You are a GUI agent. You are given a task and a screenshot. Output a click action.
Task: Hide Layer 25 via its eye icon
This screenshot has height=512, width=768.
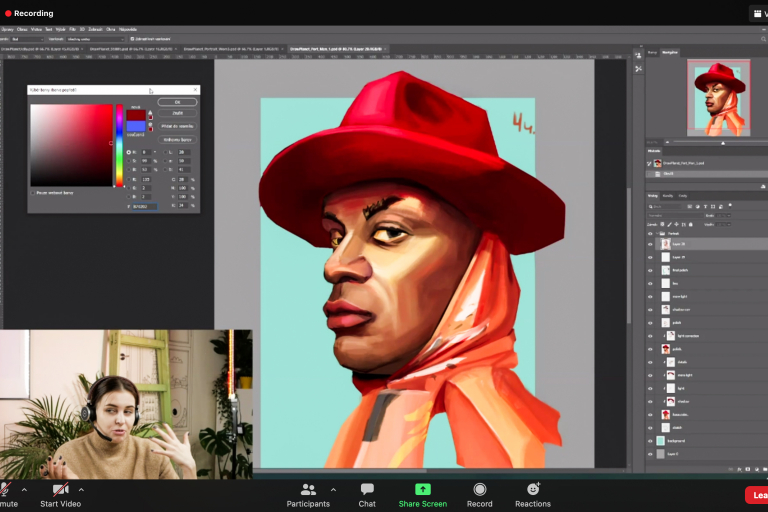click(x=650, y=257)
